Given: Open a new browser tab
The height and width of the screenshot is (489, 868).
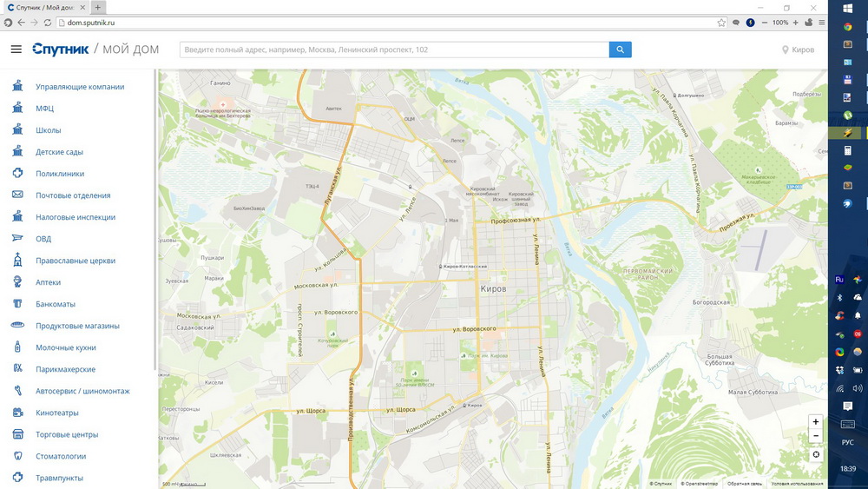Looking at the screenshot, I should point(97,7).
